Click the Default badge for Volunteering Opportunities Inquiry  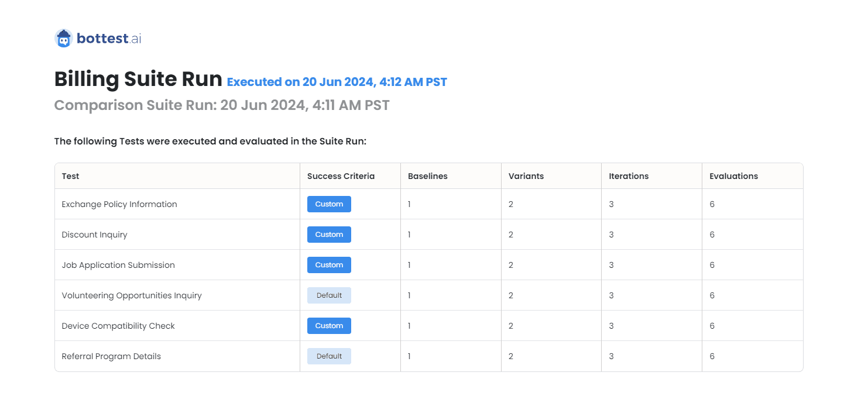(329, 295)
